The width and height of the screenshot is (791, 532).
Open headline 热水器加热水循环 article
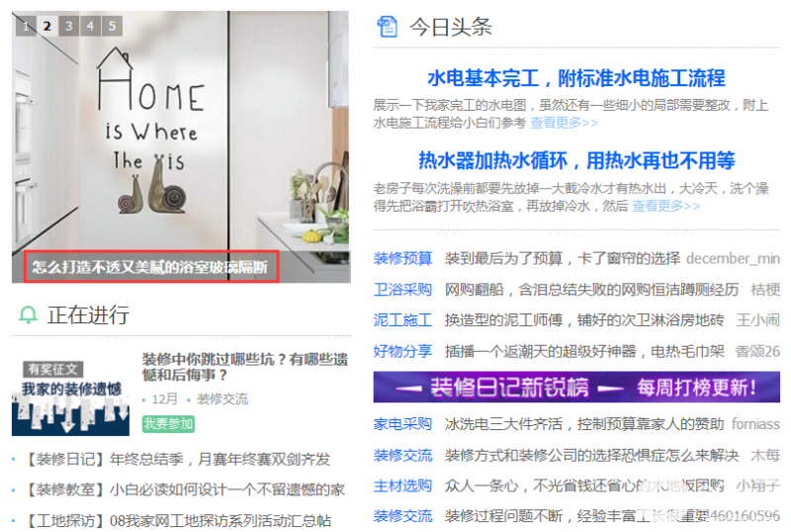click(x=576, y=161)
